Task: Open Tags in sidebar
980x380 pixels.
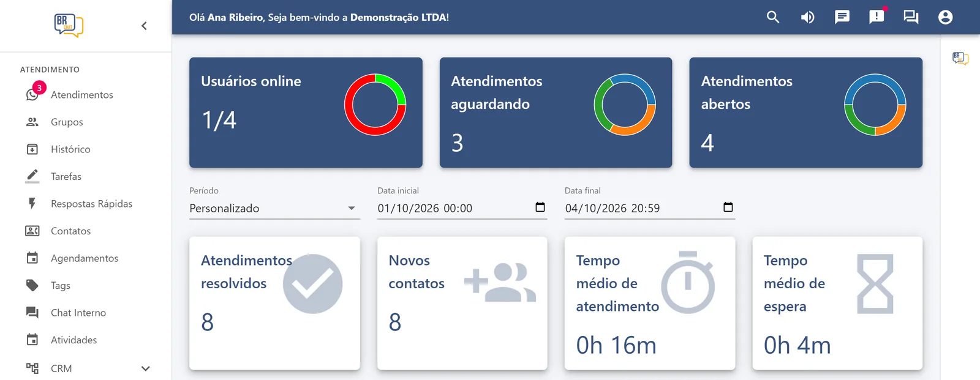Action: (x=61, y=285)
